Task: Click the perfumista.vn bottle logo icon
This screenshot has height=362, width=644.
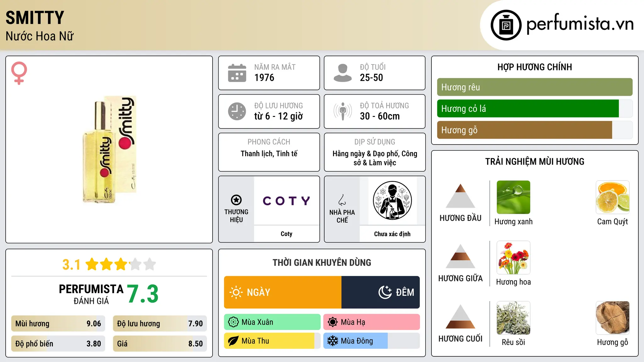Action: pyautogui.click(x=506, y=25)
